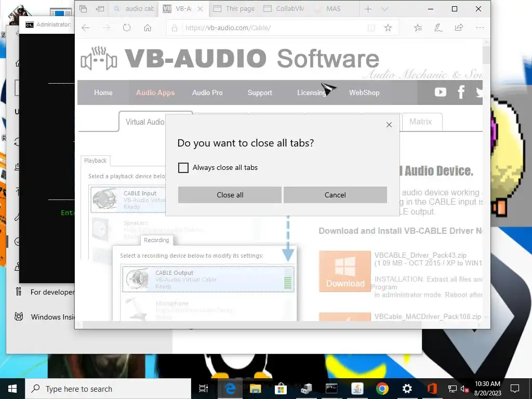Open Audio Pro menu item
The height and width of the screenshot is (399, 532).
[207, 92]
